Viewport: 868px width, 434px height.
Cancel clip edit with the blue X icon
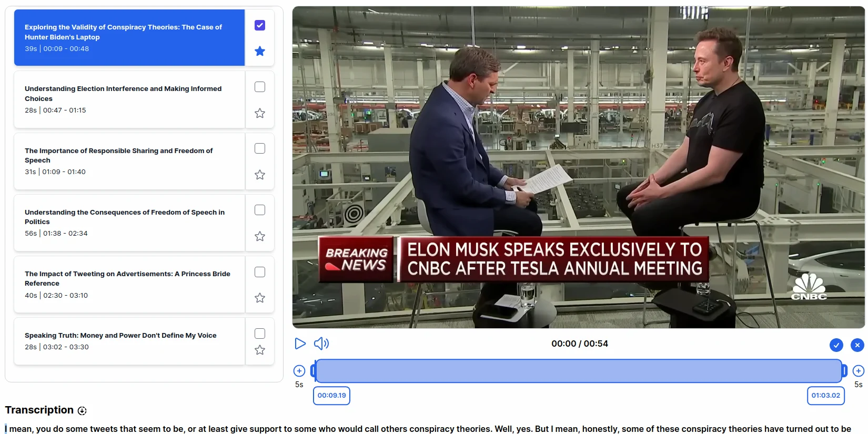(857, 345)
